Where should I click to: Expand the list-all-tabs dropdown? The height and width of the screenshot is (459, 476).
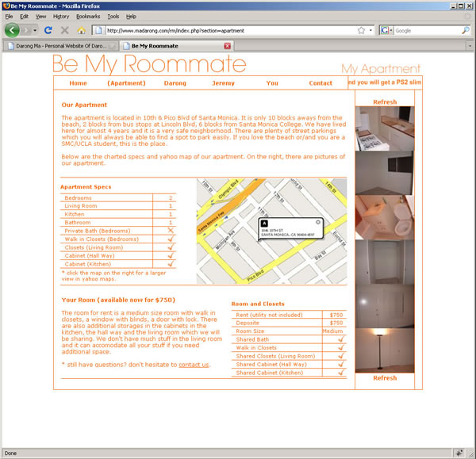pos(467,46)
